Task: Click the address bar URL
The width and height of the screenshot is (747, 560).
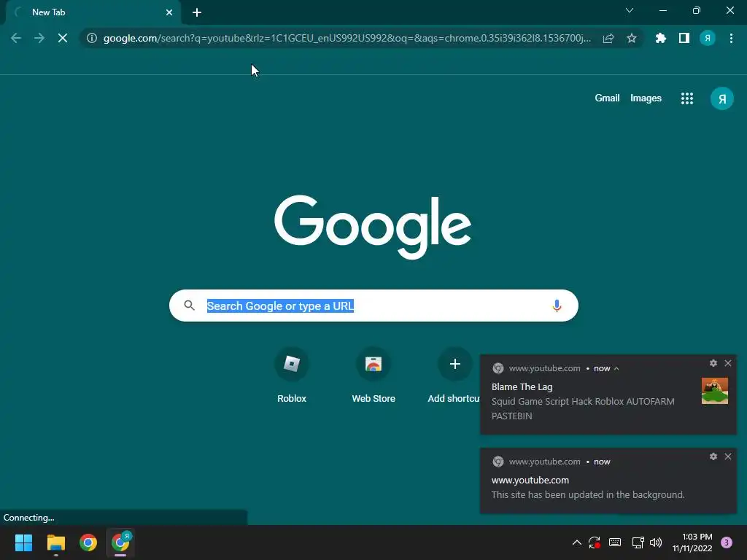Action: 347,38
